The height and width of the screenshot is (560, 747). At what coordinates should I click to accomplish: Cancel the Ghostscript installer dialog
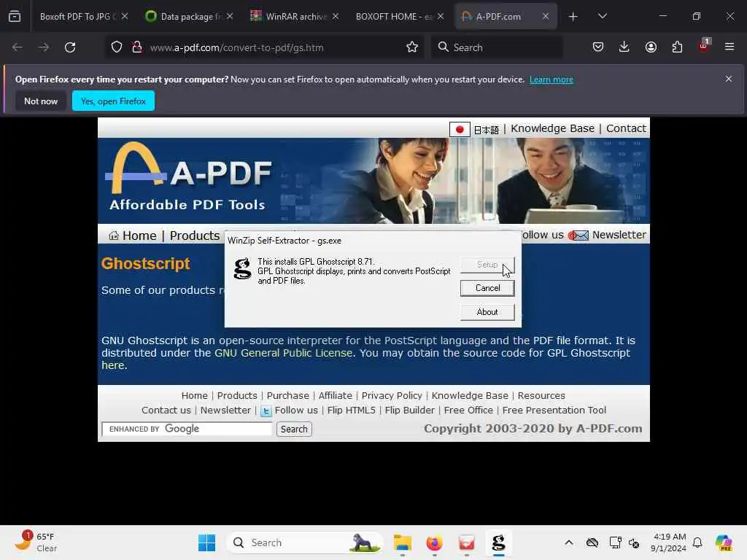click(x=487, y=288)
